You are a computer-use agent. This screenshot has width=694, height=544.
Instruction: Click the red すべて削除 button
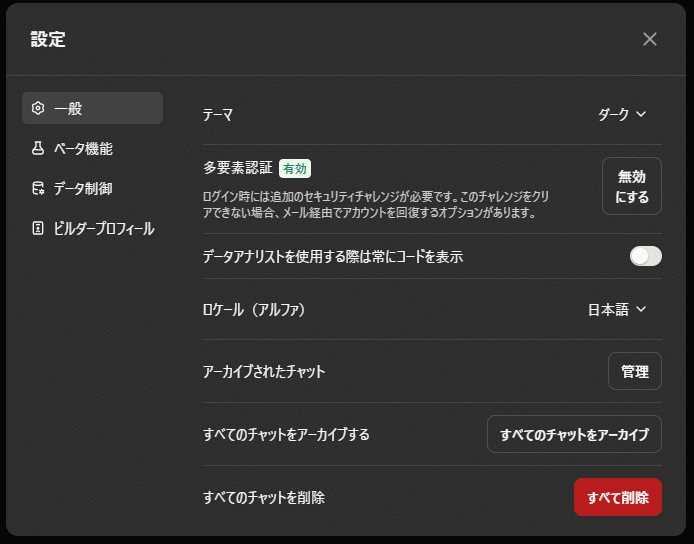618,497
